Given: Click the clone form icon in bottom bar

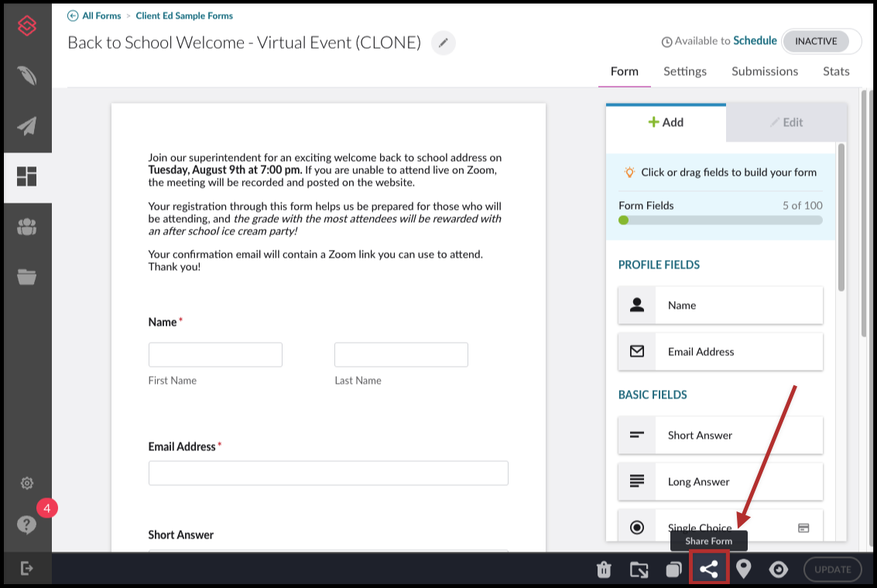Looking at the screenshot, I should tap(674, 569).
